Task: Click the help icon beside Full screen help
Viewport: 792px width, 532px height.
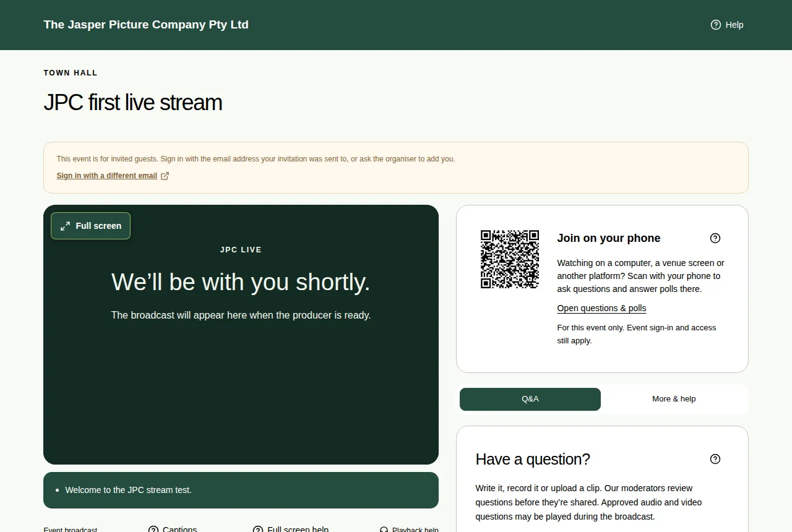Action: tap(258, 530)
